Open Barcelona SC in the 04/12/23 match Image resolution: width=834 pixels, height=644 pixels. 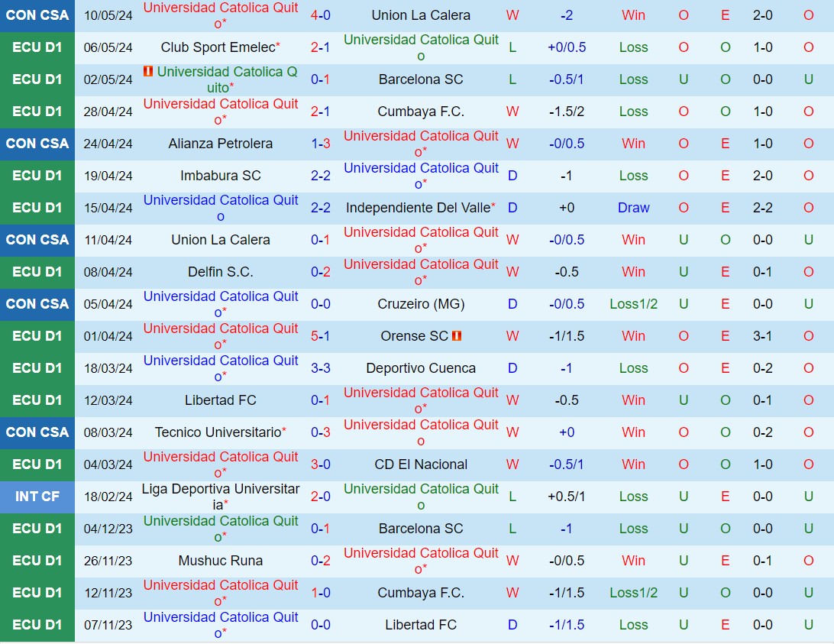tap(421, 529)
